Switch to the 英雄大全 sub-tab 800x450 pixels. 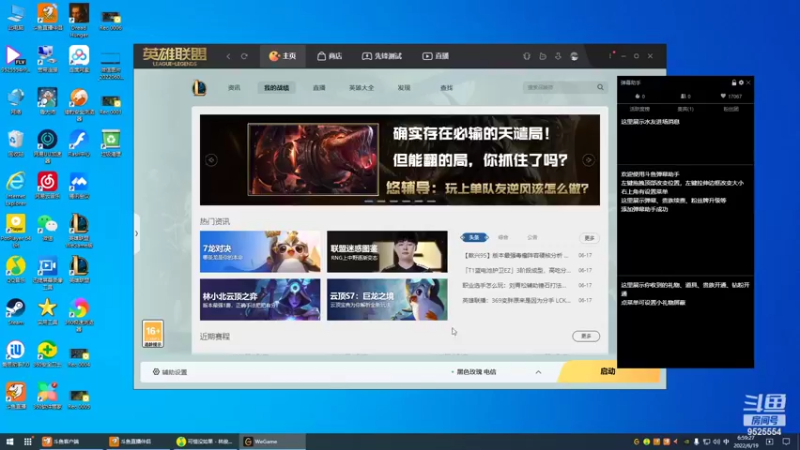(x=361, y=88)
